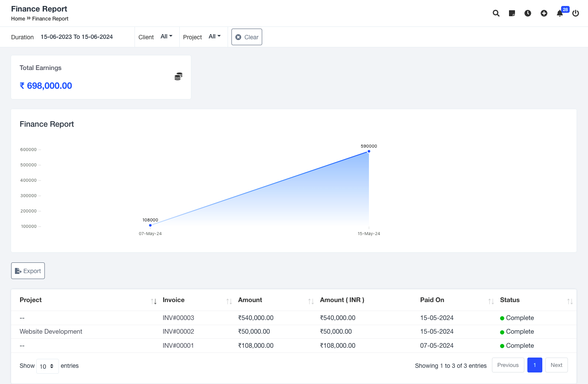Click the 590000 data point on chart
Viewport: 588px width, 384px height.
pyautogui.click(x=369, y=151)
